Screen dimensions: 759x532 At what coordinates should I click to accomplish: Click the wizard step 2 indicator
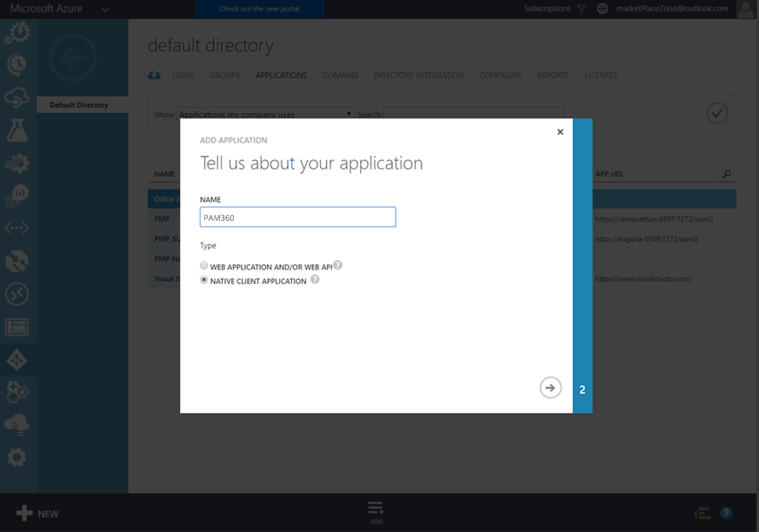(x=583, y=389)
